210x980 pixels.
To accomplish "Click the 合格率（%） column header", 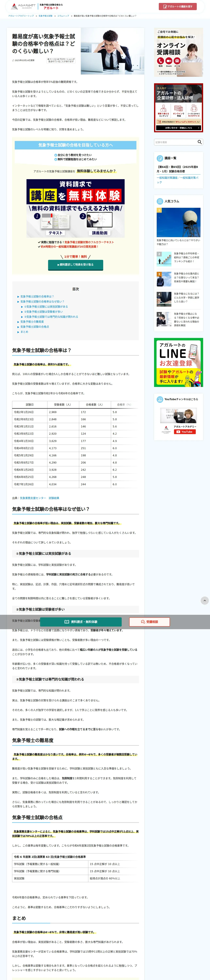I will pos(125,405).
